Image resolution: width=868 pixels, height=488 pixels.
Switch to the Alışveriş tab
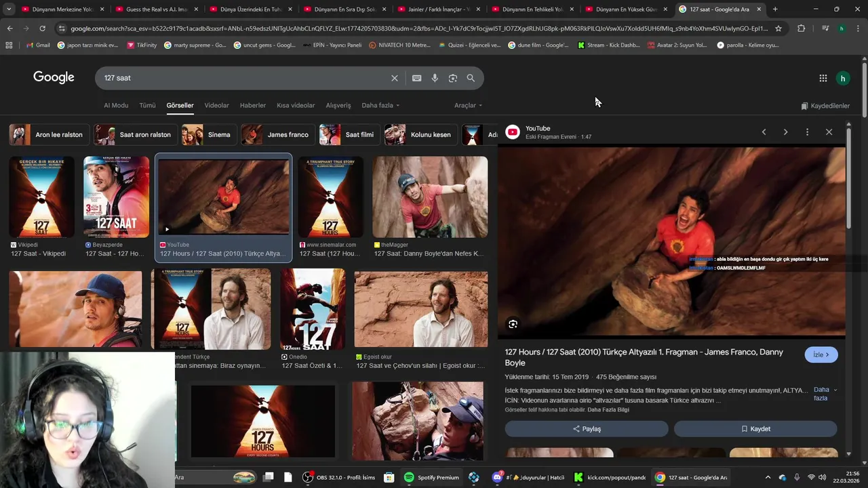pos(338,105)
